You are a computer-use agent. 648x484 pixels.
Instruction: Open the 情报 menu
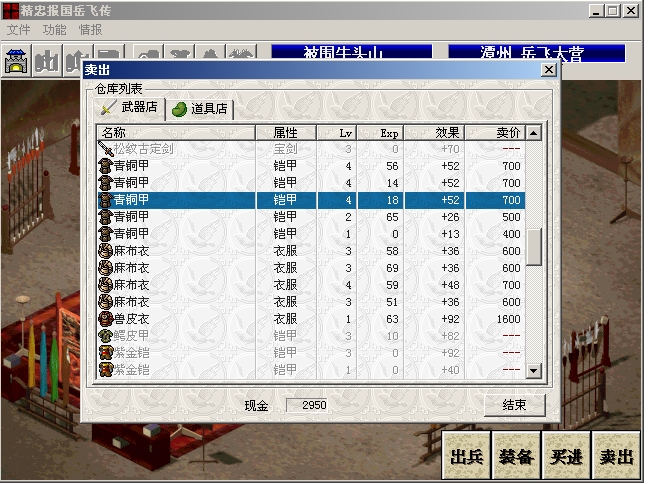(91, 30)
